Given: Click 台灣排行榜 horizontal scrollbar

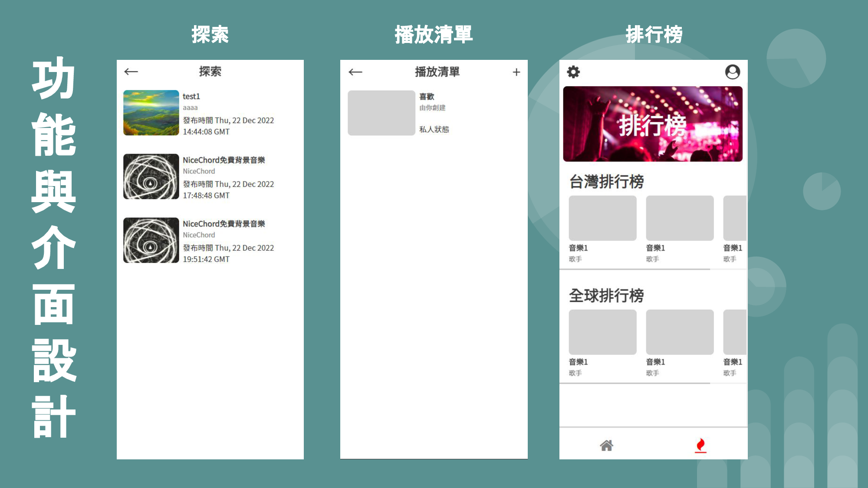Looking at the screenshot, I should pyautogui.click(x=635, y=269).
